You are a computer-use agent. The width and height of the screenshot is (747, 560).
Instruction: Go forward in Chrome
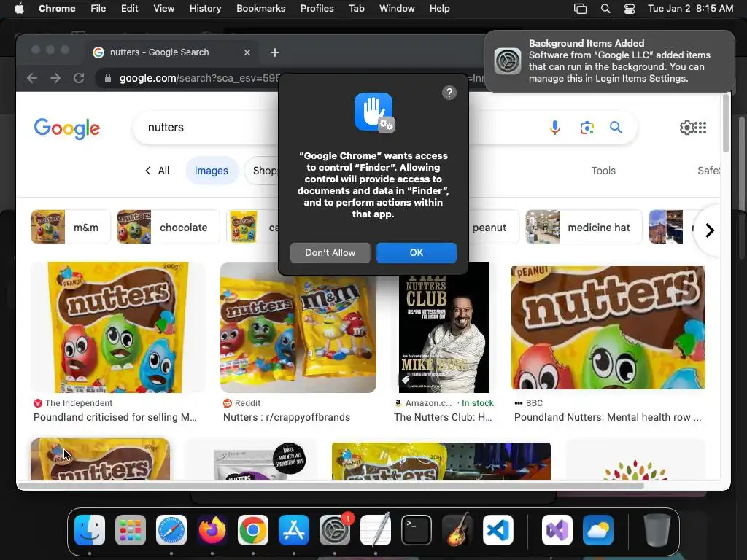(x=55, y=78)
